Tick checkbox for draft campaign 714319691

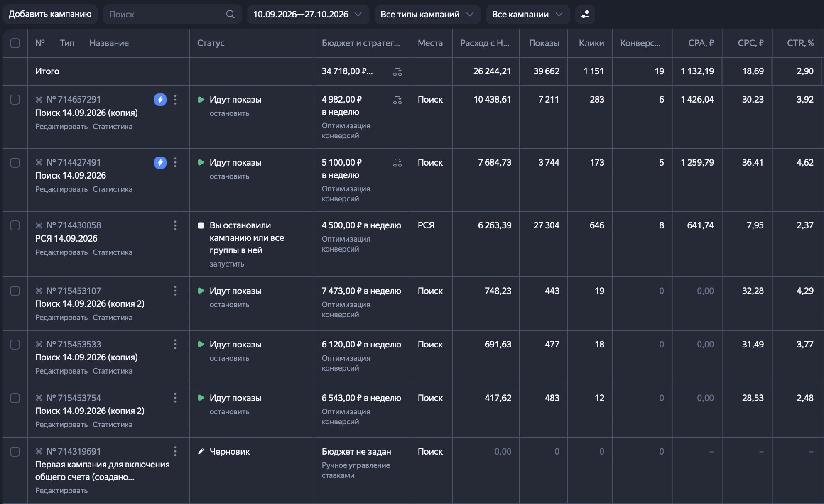15,451
